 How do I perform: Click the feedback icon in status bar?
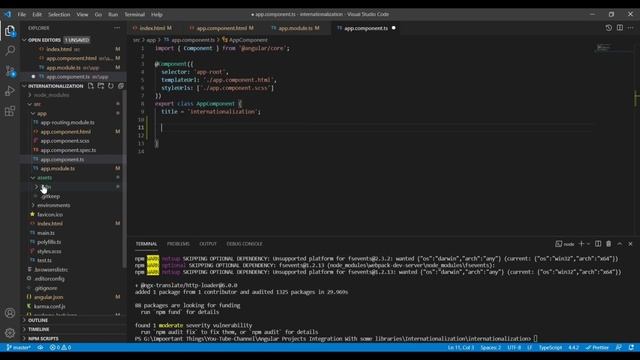(x=619, y=348)
